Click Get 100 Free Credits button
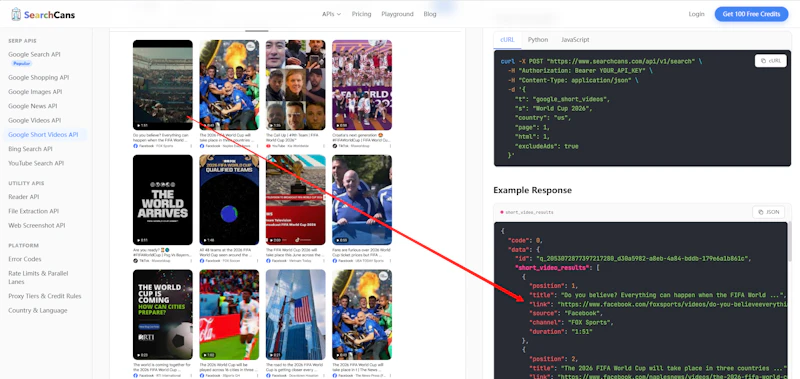 click(751, 14)
